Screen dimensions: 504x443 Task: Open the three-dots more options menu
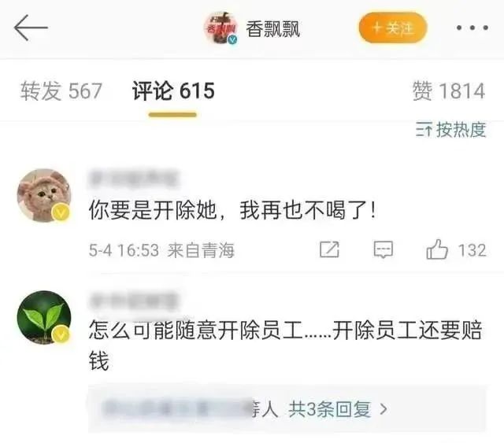472,28
